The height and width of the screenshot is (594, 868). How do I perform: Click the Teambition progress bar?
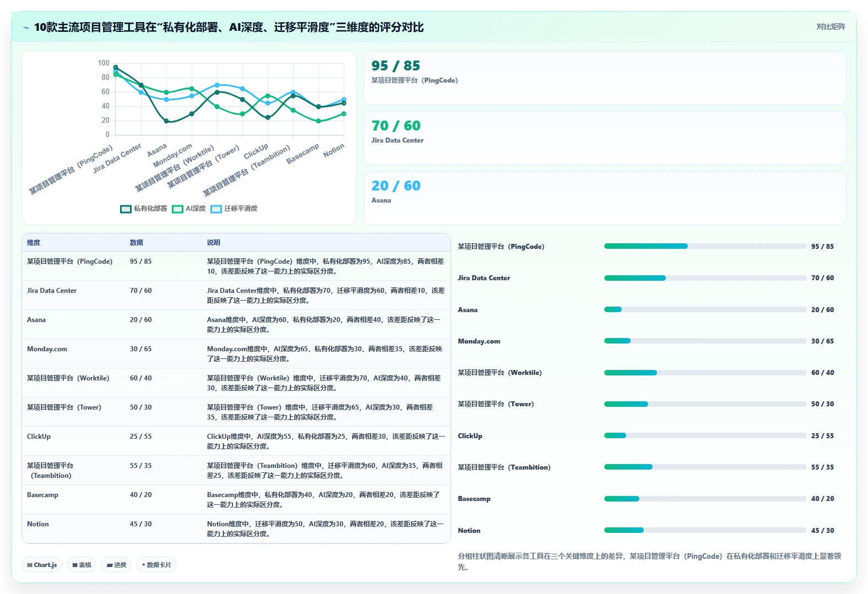point(705,467)
